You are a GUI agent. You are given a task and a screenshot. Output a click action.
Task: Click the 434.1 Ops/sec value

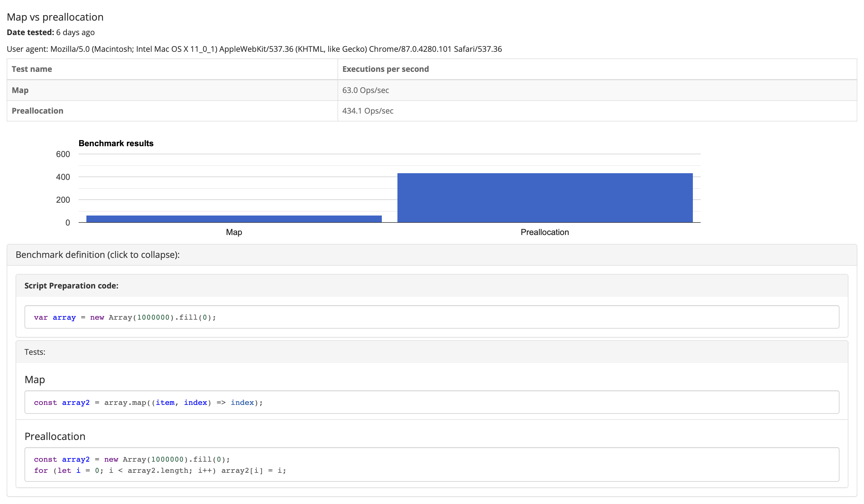coord(368,111)
